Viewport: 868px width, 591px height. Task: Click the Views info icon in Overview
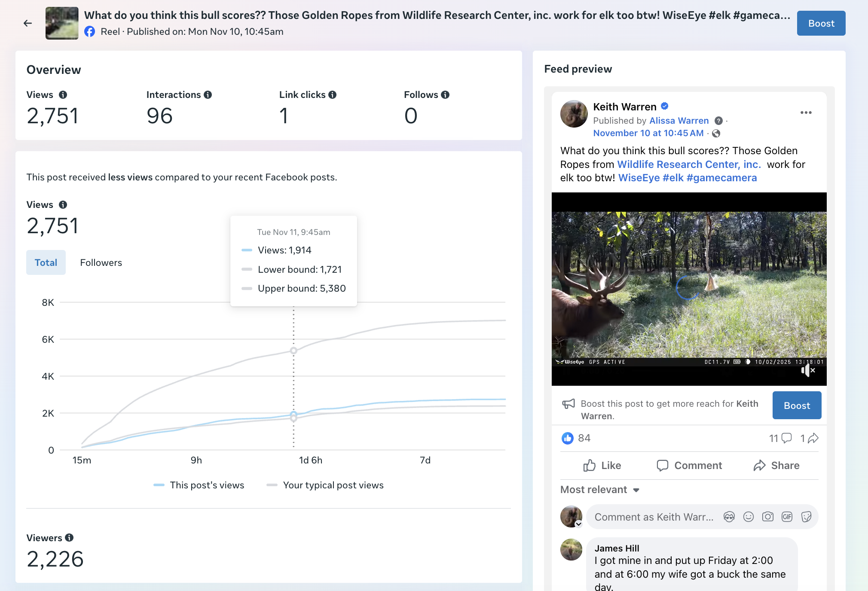63,95
